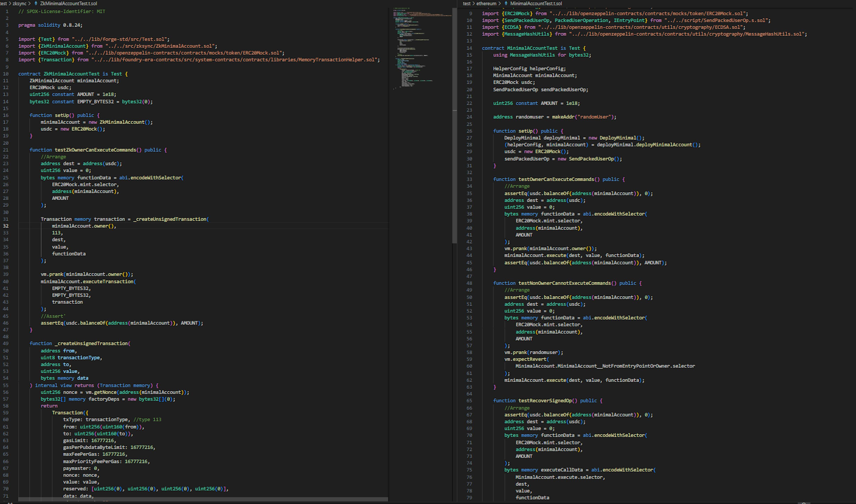Click Solidity file icon beside MinimalAccountTest.t.sol
The width and height of the screenshot is (856, 504).
[x=506, y=3]
